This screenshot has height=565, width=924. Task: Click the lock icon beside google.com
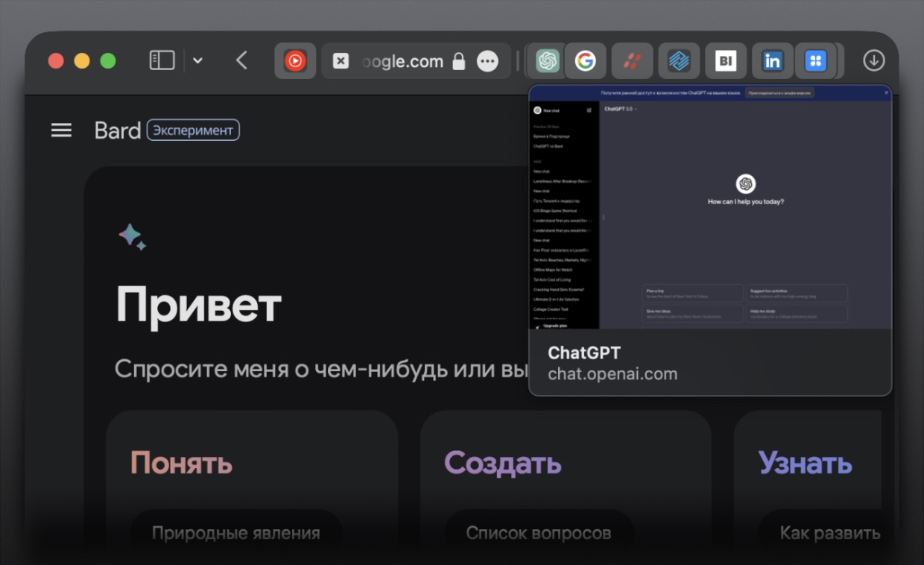tap(459, 61)
